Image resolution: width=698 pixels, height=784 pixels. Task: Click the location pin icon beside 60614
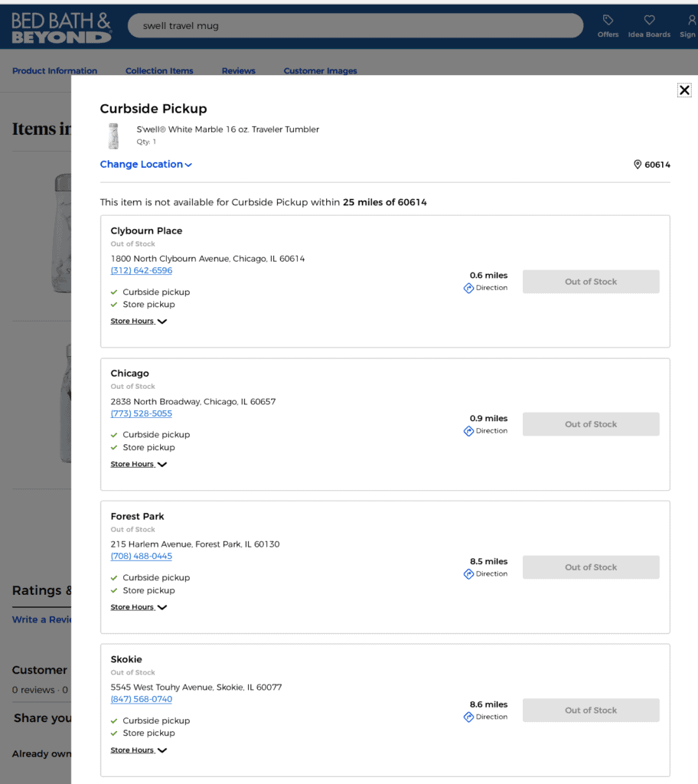638,165
